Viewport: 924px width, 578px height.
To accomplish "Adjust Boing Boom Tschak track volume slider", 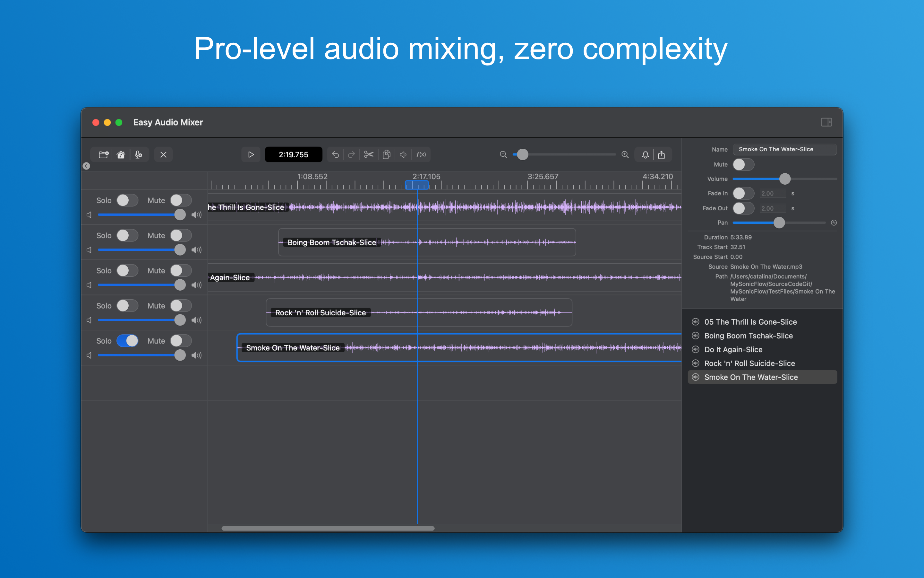I will point(141,250).
